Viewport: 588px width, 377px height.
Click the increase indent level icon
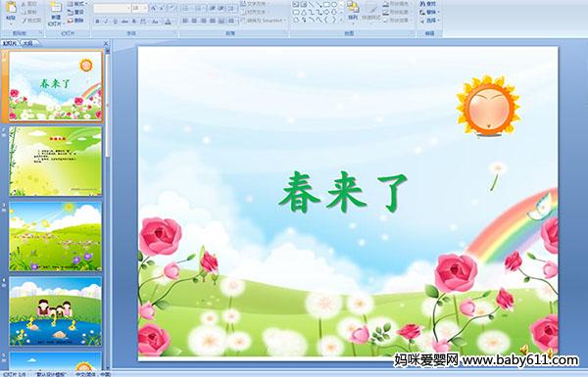click(x=221, y=8)
